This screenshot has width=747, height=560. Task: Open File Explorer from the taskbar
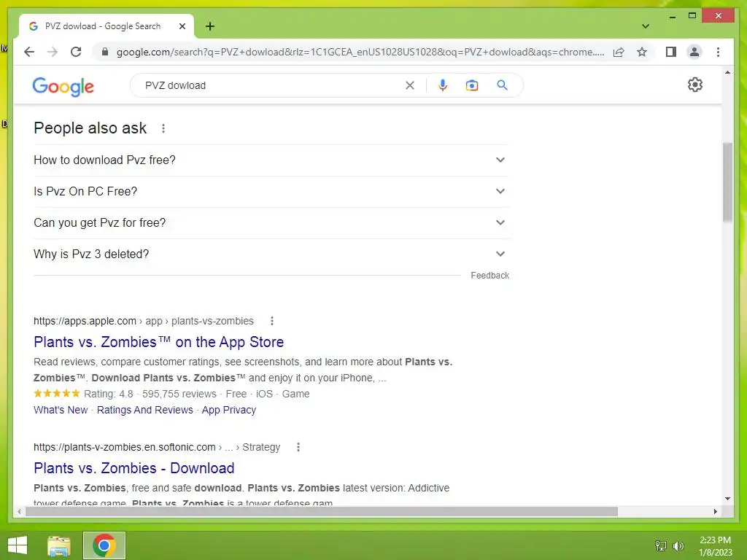(x=59, y=545)
